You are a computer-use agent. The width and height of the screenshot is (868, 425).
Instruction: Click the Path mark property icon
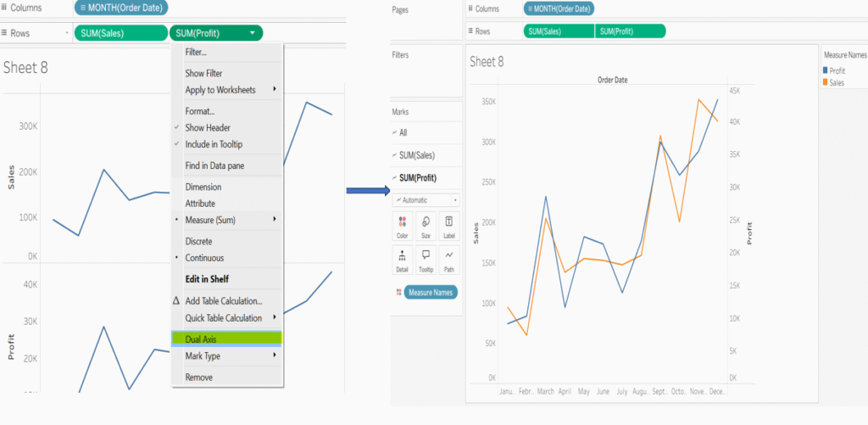[x=448, y=257]
